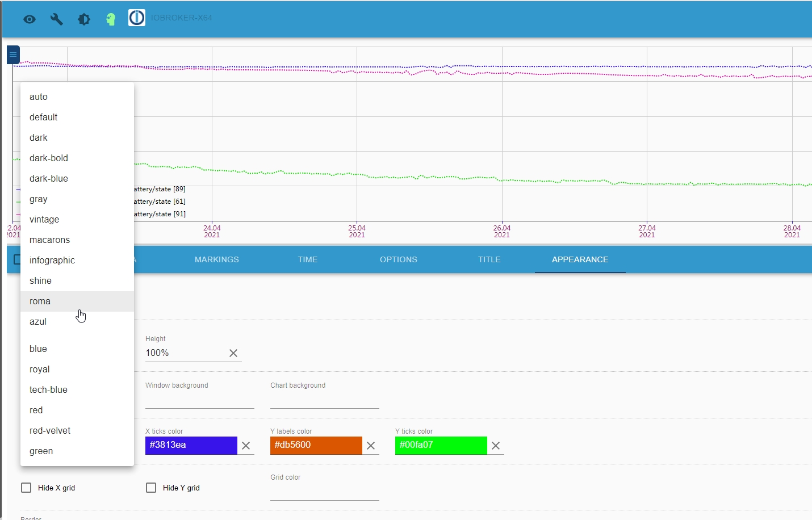Open the hamburger menu at top left
812x520 pixels.
12,54
